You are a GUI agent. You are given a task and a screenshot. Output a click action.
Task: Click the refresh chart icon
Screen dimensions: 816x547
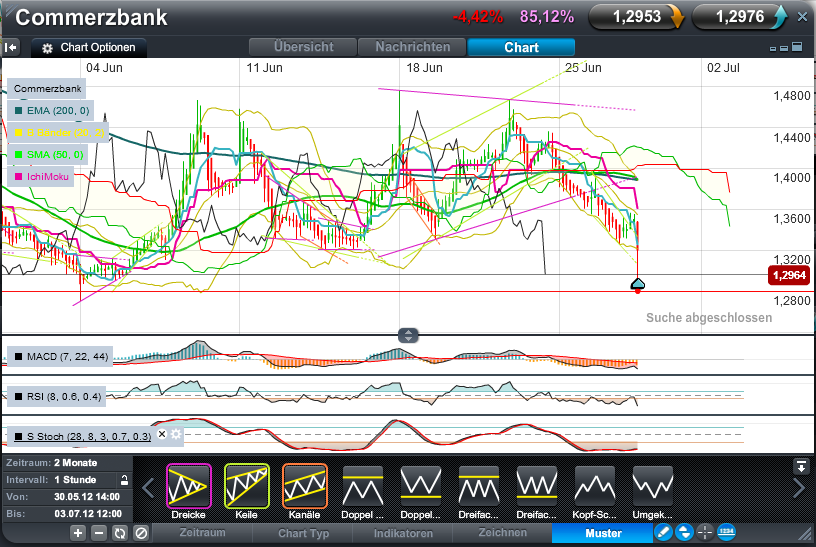coord(120,533)
